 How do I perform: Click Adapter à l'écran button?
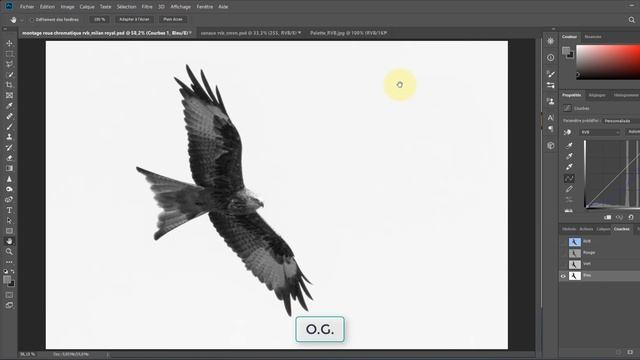(x=134, y=19)
